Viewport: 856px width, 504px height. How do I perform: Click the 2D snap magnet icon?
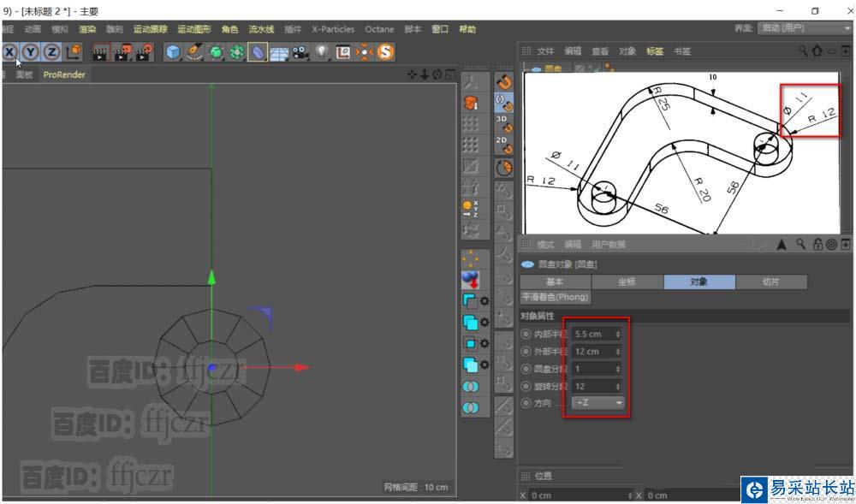click(x=503, y=144)
